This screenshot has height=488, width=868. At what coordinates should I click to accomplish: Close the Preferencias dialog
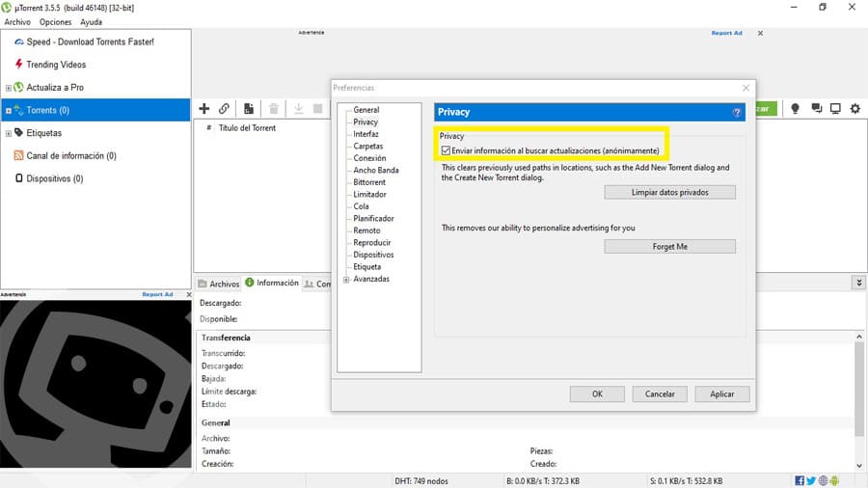pyautogui.click(x=746, y=88)
